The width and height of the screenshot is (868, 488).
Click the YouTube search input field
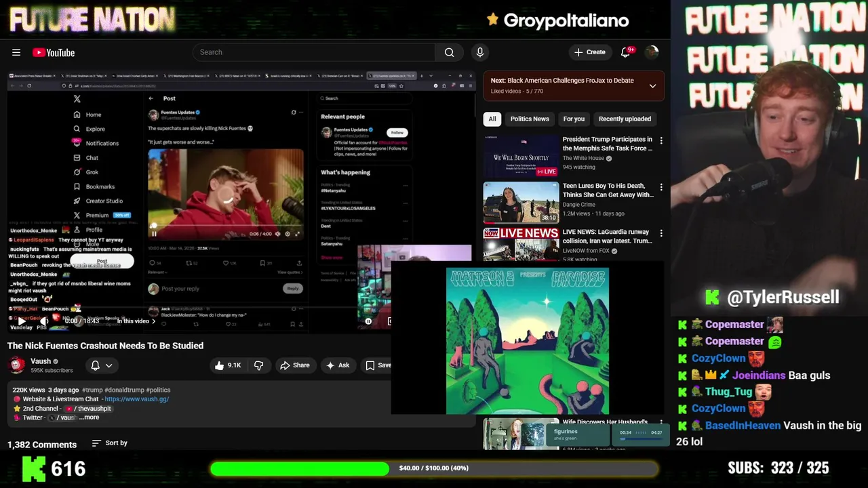click(x=314, y=52)
